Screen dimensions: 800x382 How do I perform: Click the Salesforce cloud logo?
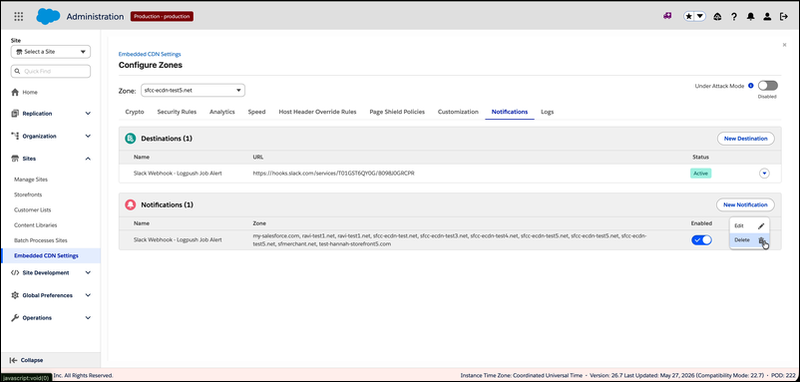point(48,16)
